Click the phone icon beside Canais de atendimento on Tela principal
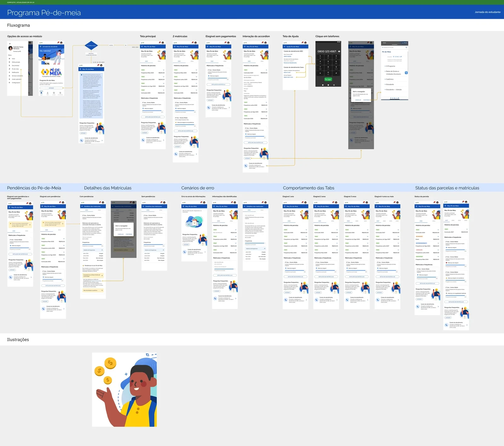 click(x=143, y=140)
